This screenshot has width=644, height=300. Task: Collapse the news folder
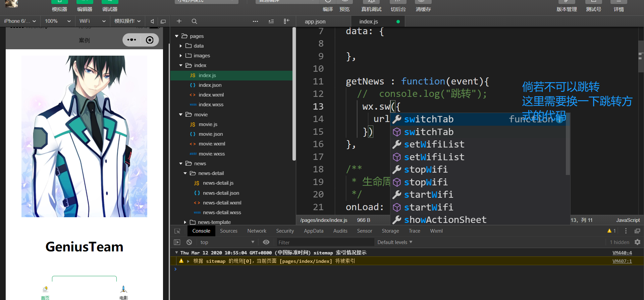coord(181,164)
